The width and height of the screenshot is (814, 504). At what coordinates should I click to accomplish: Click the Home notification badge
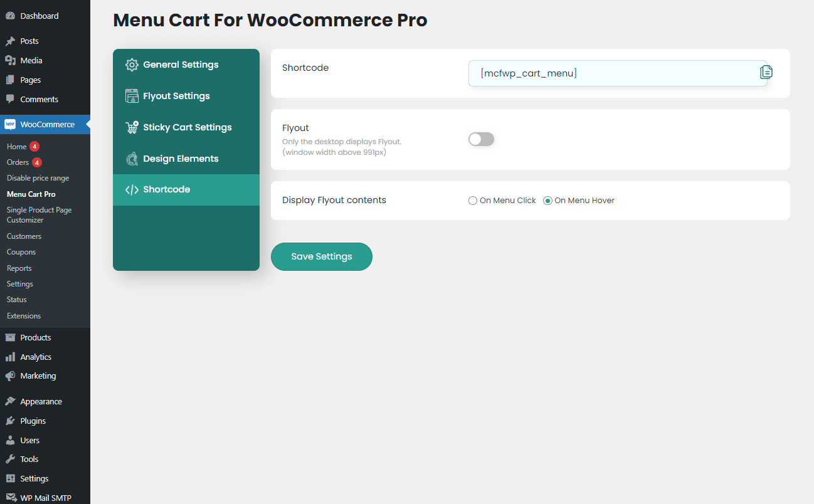click(34, 147)
